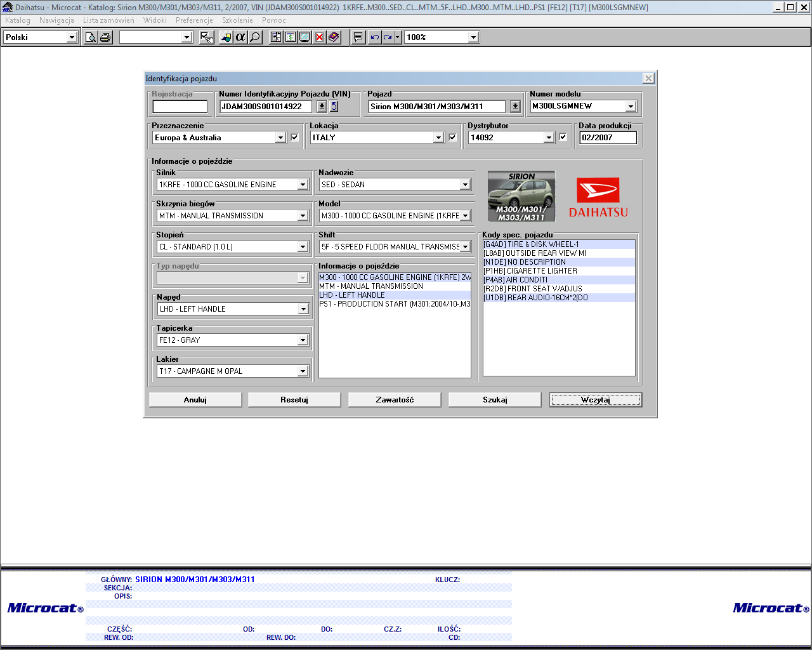Expand the Skrzynia biegów dropdown

click(303, 216)
